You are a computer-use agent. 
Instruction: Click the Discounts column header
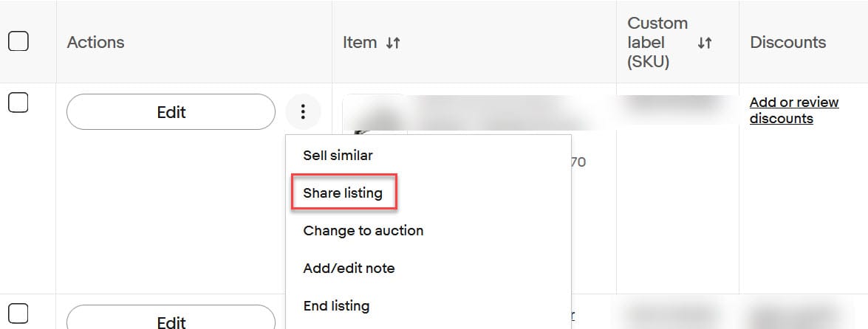(x=787, y=43)
